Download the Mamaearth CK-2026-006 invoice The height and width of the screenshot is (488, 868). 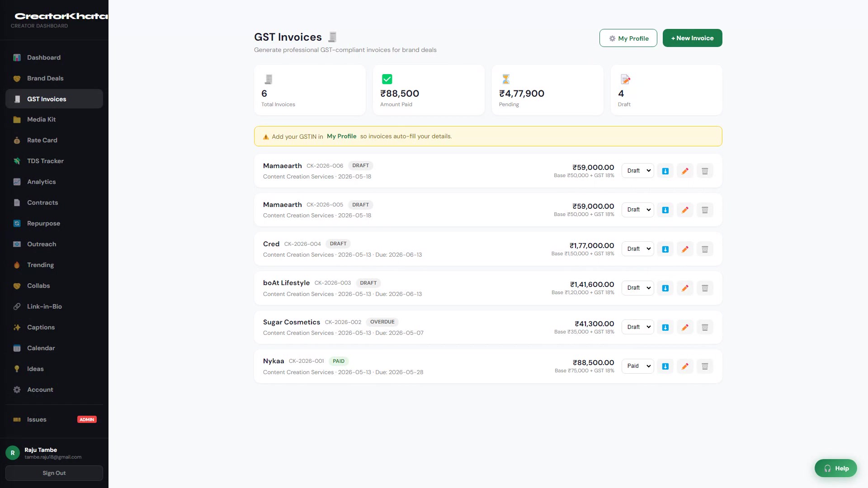click(665, 171)
